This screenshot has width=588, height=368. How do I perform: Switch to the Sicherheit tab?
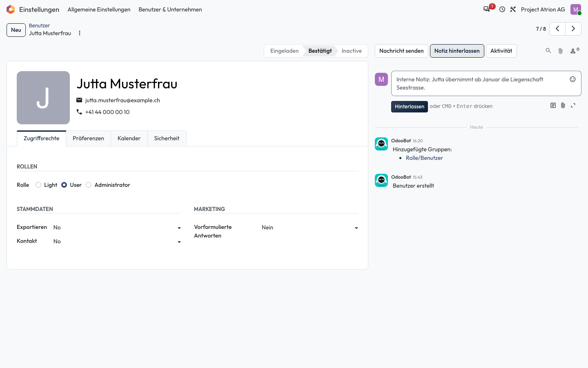(x=167, y=138)
